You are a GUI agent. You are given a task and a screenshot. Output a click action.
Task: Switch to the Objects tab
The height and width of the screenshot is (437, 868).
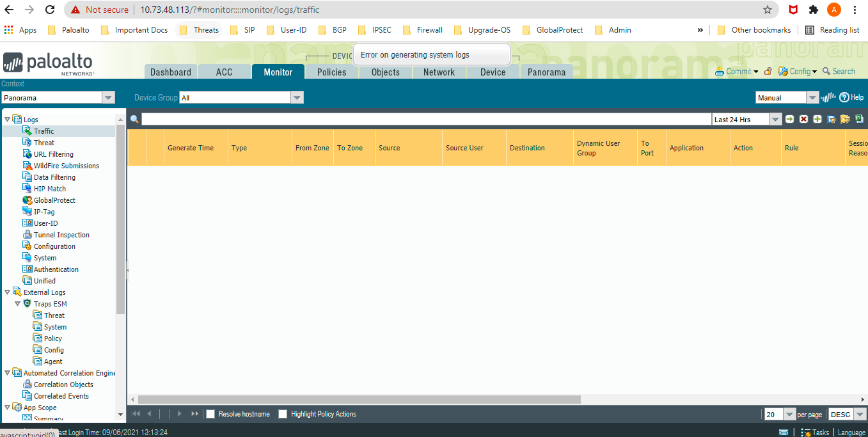386,72
